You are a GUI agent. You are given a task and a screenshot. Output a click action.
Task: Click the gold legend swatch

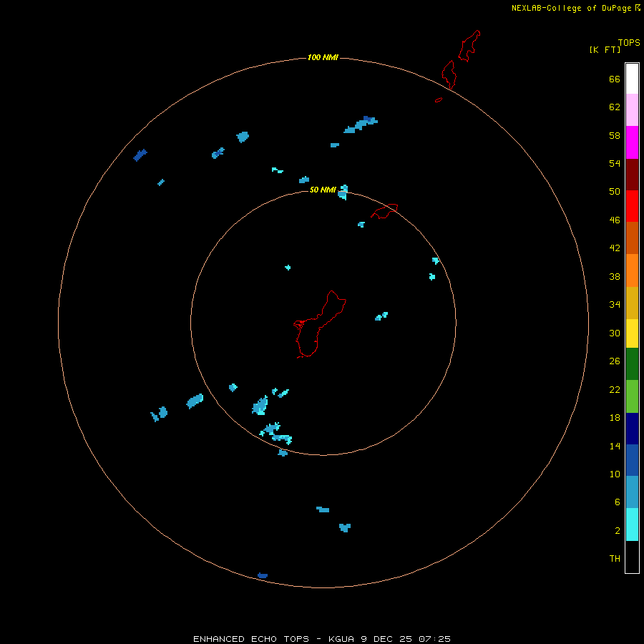coord(632,303)
